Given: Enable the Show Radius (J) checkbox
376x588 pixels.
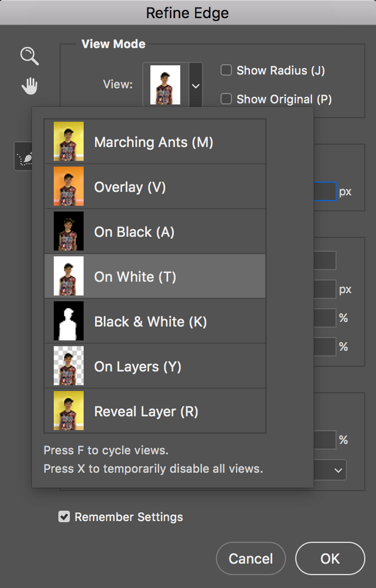Looking at the screenshot, I should click(226, 71).
